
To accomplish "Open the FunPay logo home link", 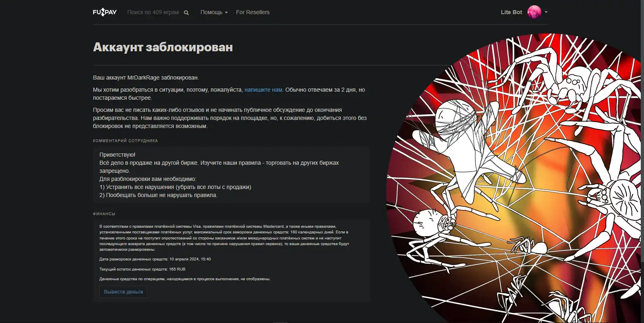I will [x=105, y=12].
